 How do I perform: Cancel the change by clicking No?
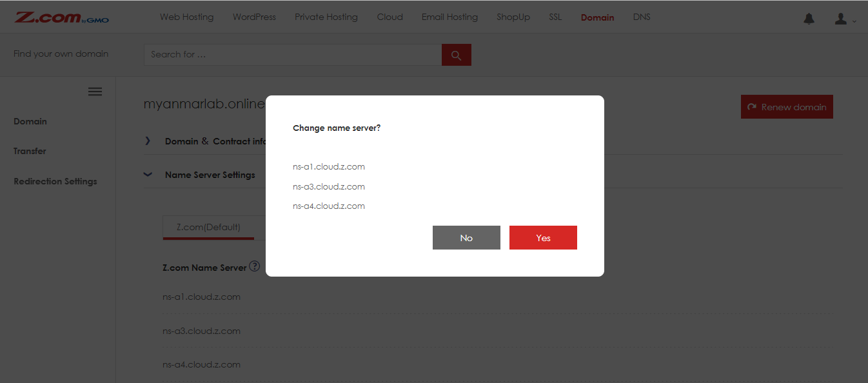point(466,237)
